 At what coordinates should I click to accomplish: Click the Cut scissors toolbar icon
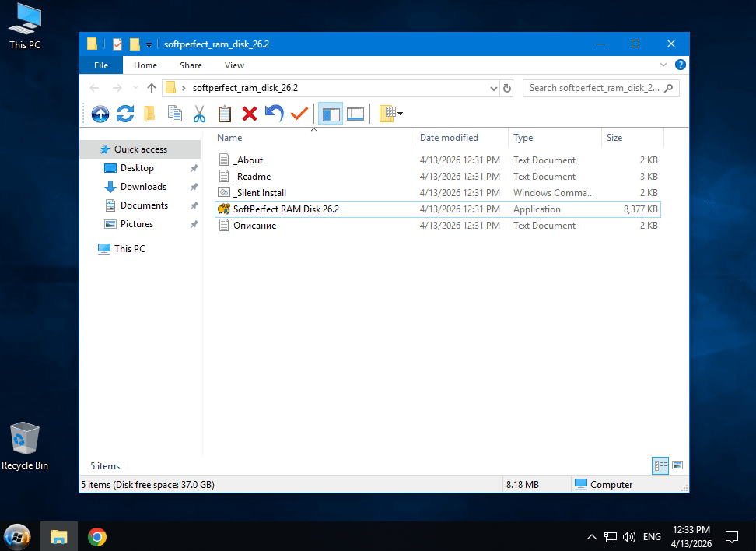tap(199, 114)
